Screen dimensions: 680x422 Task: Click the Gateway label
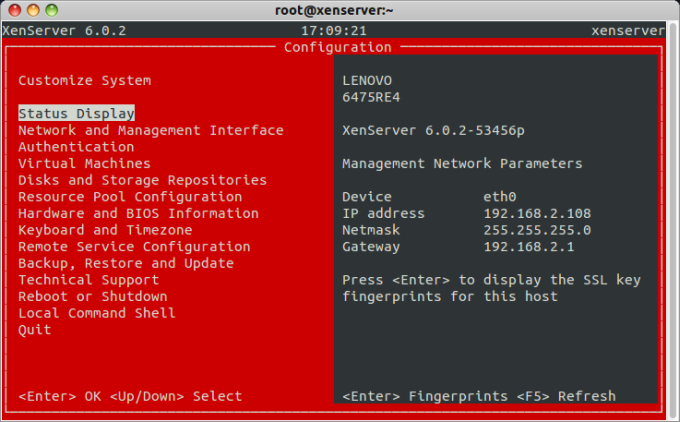371,247
